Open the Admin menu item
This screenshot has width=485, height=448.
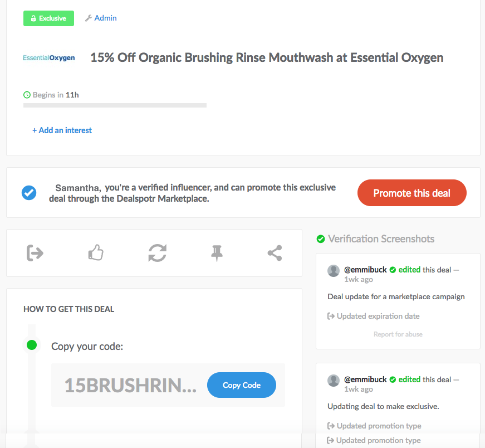tap(104, 18)
